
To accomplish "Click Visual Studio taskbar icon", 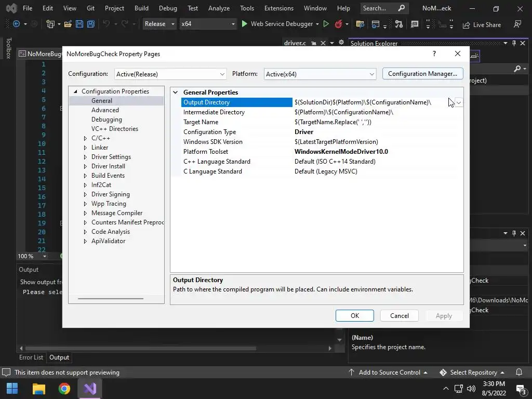I will 90,389.
